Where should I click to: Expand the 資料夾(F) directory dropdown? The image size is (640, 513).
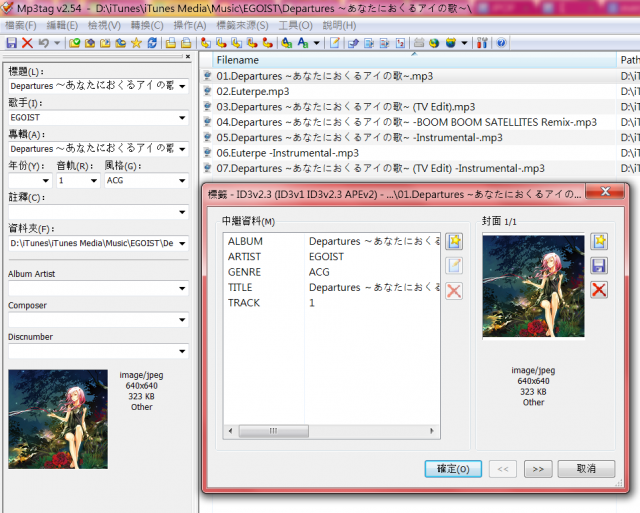pos(182,244)
